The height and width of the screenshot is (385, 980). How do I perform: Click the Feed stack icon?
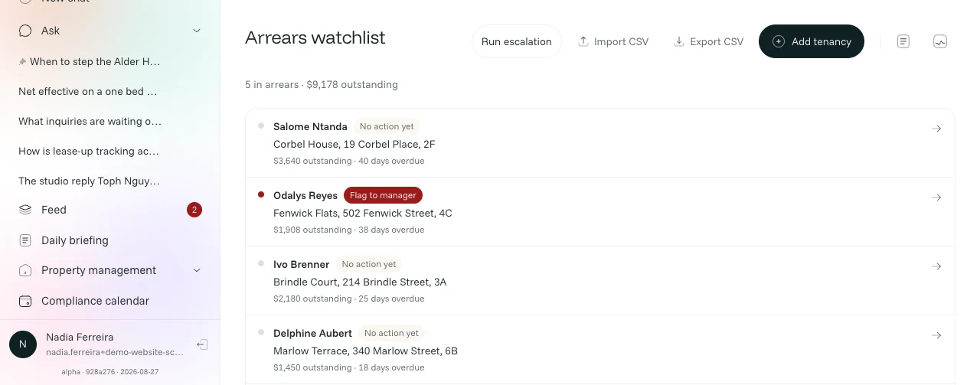click(x=25, y=210)
